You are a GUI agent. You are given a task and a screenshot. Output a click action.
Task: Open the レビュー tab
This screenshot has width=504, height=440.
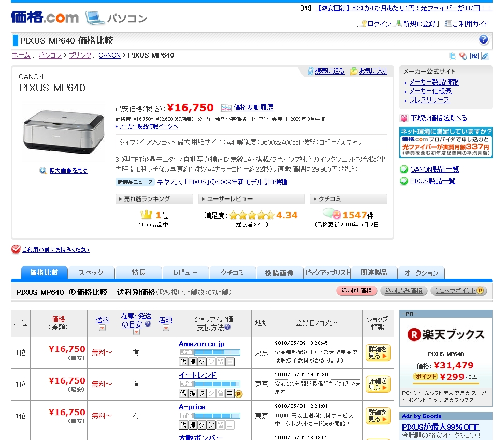tap(185, 273)
